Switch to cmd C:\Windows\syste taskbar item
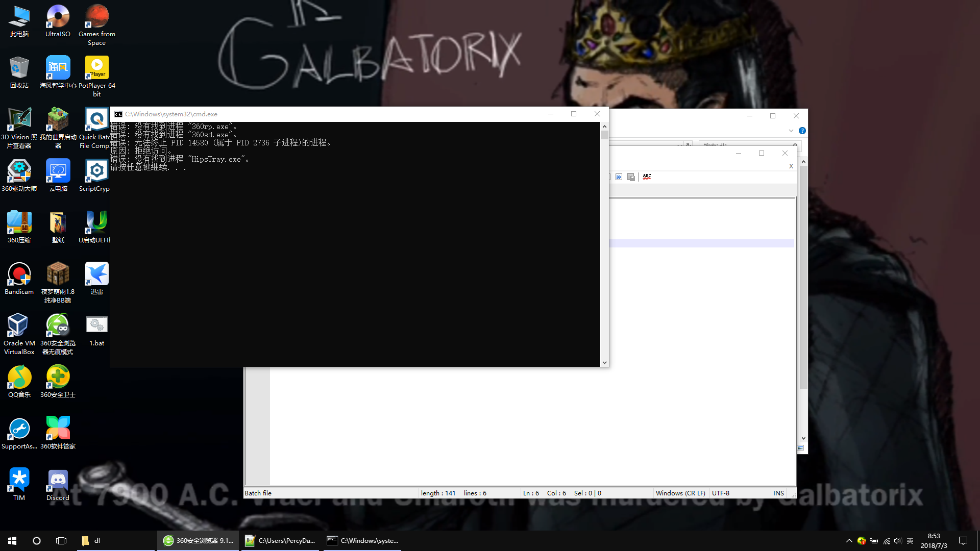Viewport: 980px width, 551px height. click(x=362, y=541)
